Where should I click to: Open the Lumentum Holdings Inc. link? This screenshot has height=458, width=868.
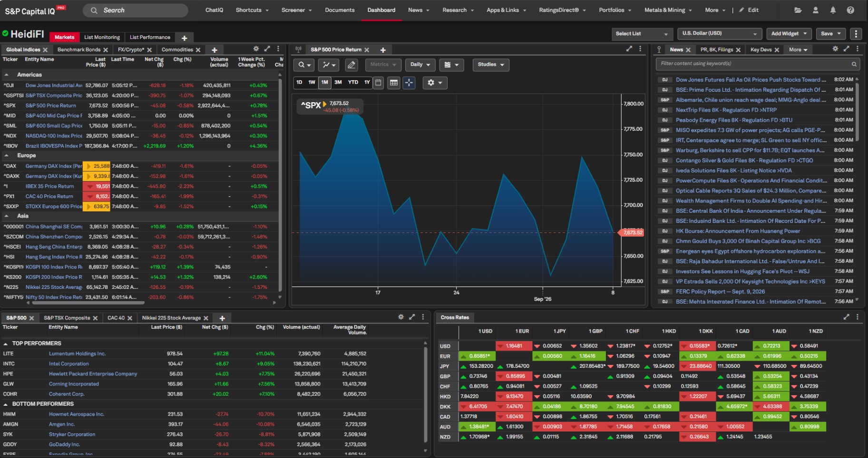click(x=77, y=354)
